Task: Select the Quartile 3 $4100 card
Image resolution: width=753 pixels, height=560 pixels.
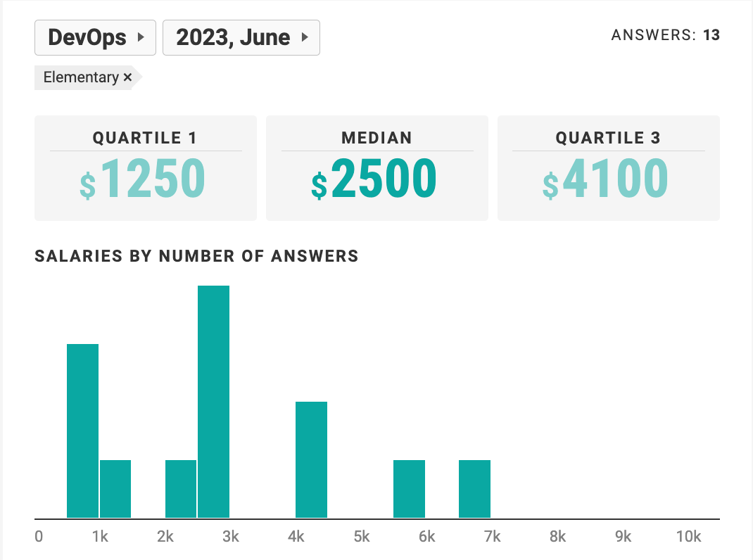Action: point(609,168)
